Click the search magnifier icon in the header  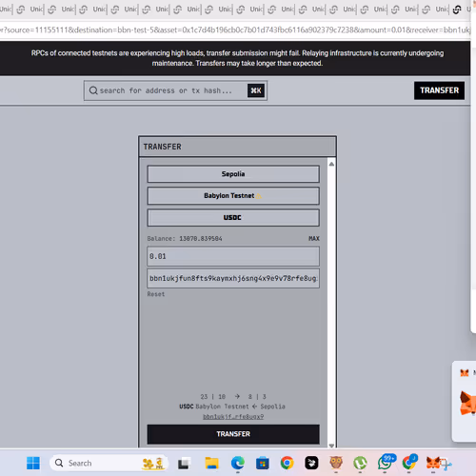click(93, 90)
